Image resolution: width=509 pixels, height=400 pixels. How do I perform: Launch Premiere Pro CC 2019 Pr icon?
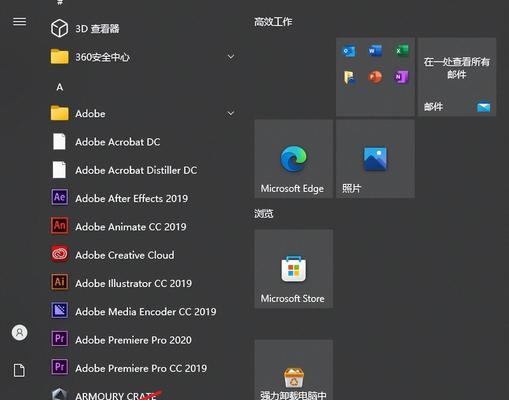(x=60, y=367)
